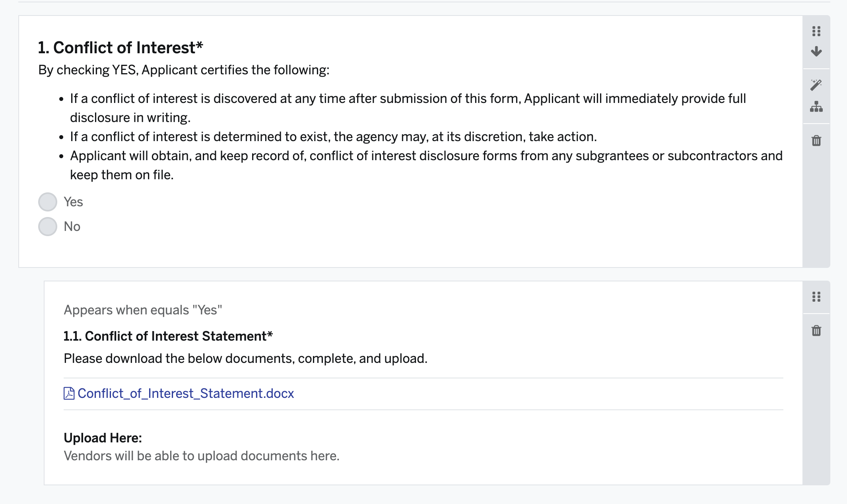Click the file icon beside the docx attachment
The height and width of the screenshot is (504, 847).
point(69,393)
